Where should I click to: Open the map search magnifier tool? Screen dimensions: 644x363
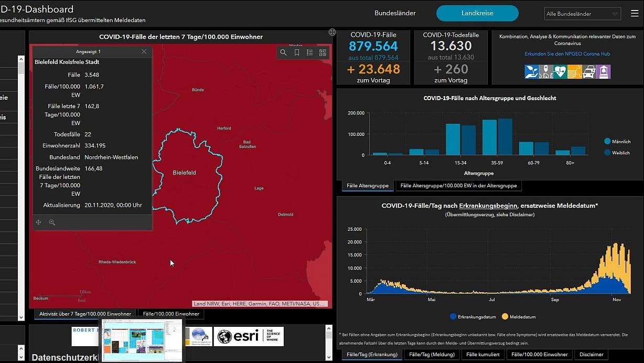point(283,52)
